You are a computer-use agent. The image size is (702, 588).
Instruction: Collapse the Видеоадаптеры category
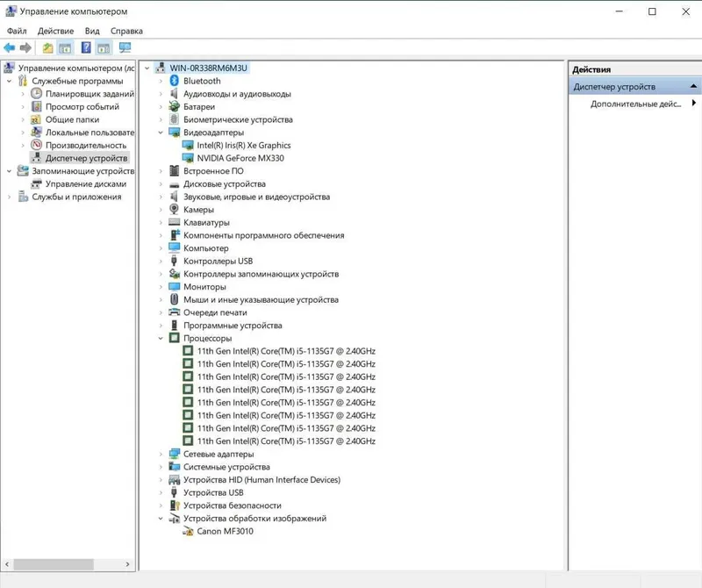click(x=161, y=133)
